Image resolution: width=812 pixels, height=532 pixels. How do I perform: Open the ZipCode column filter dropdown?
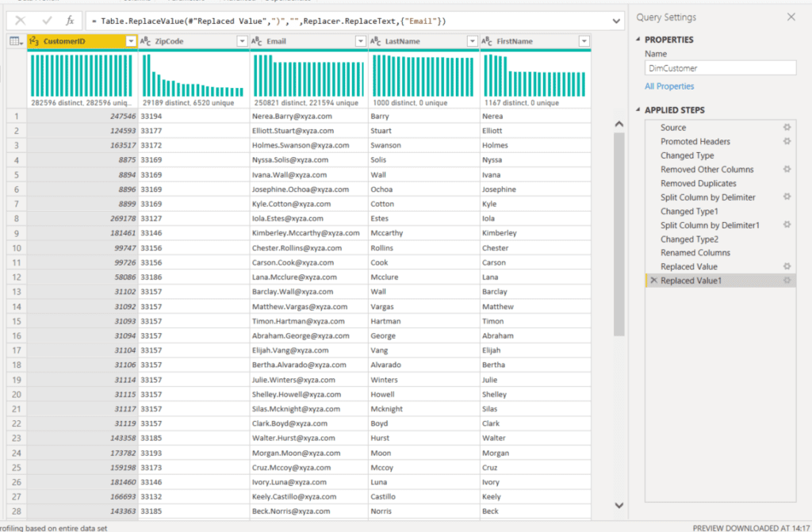tap(243, 41)
